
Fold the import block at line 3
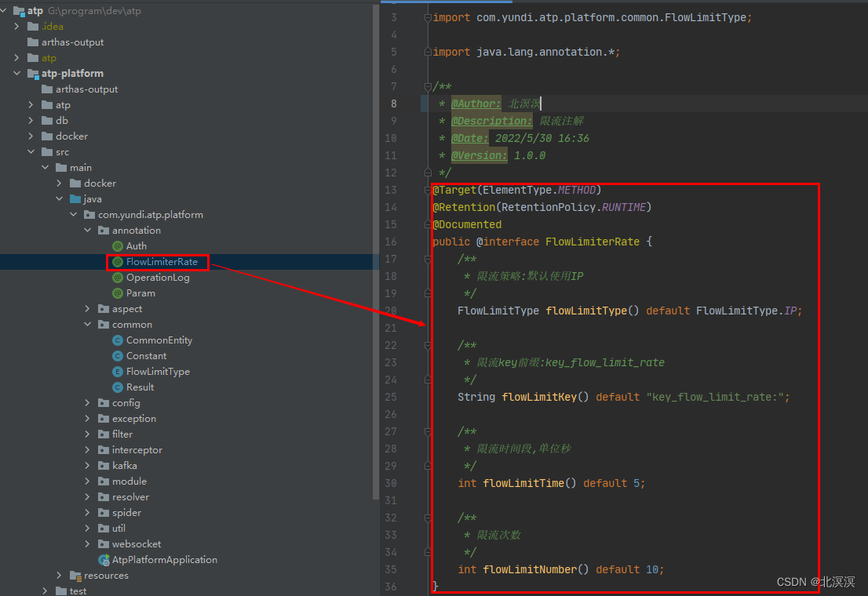[x=428, y=18]
